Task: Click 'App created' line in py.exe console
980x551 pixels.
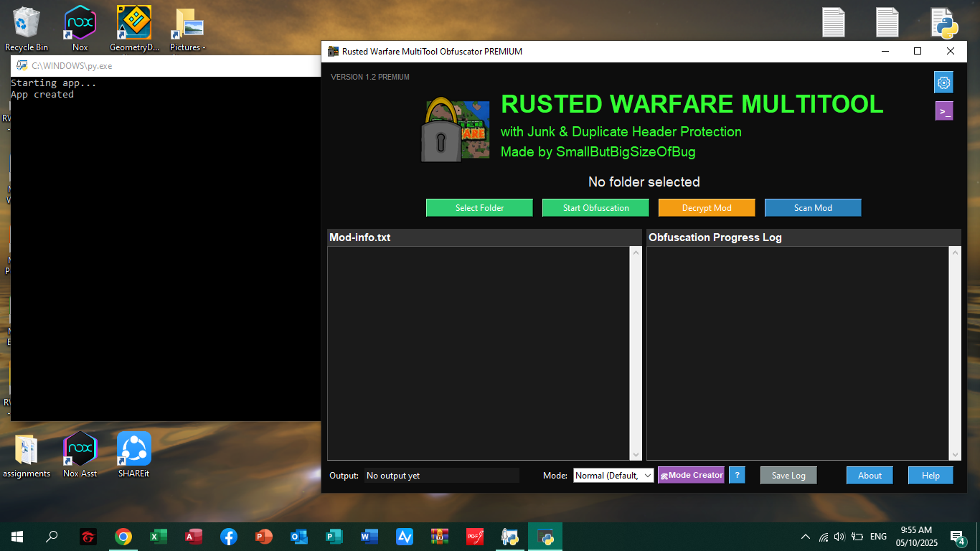Action: click(42, 94)
